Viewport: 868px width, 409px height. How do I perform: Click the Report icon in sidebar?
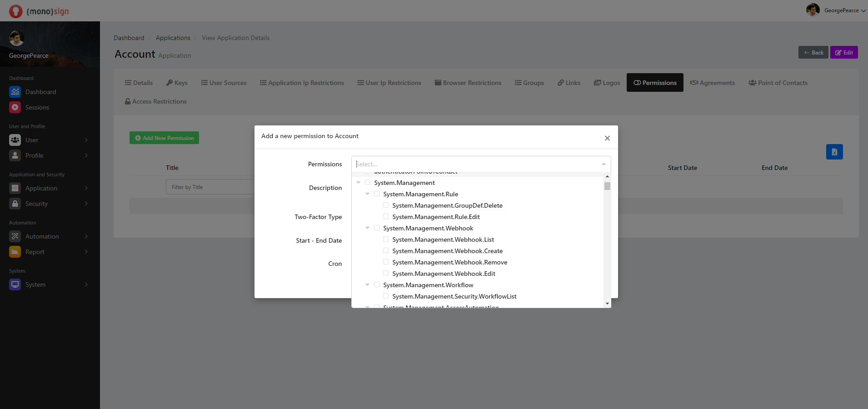(15, 252)
